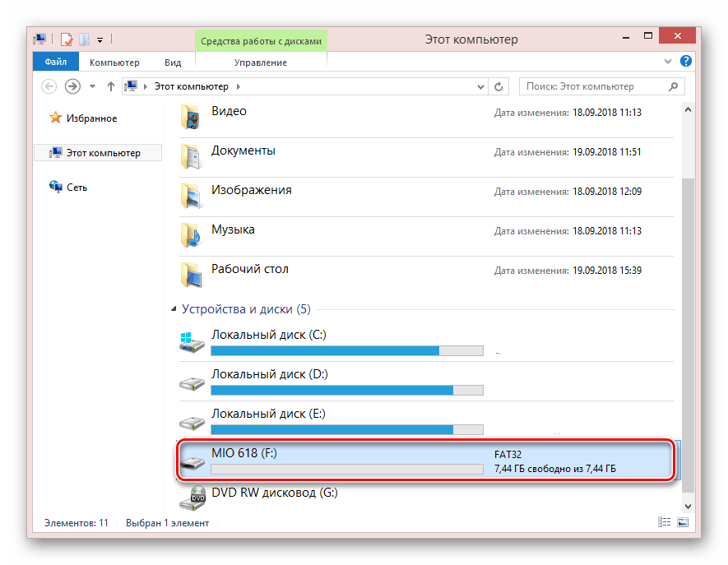728x565 pixels.
Task: Switch to the Вид ribbon tab
Action: click(173, 63)
